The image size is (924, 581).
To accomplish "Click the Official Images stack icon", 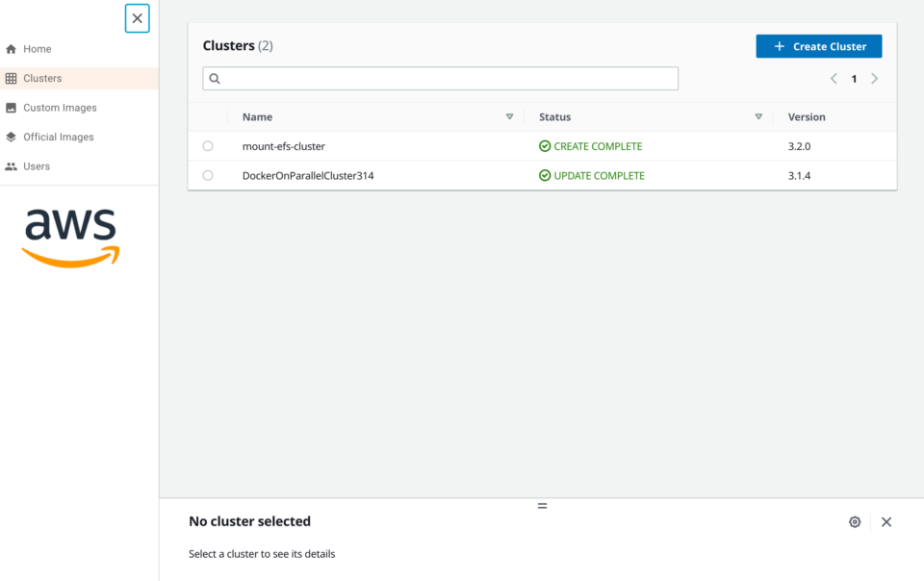I will click(11, 137).
